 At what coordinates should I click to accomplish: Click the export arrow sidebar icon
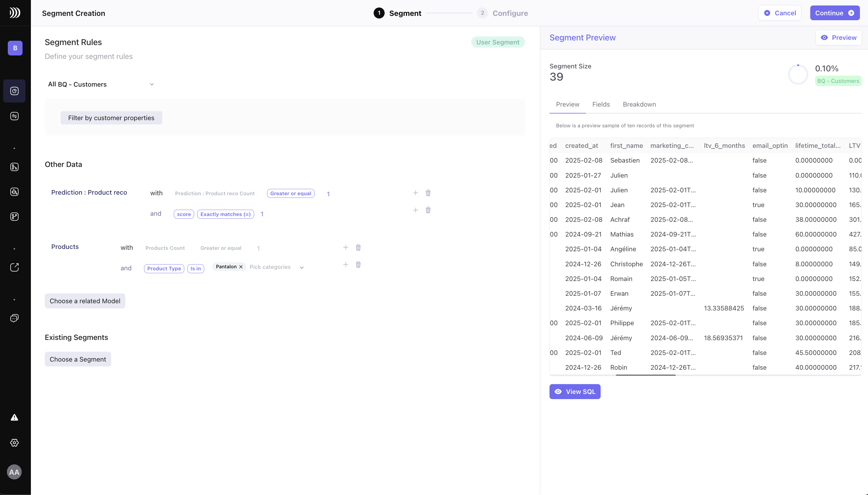click(x=14, y=267)
